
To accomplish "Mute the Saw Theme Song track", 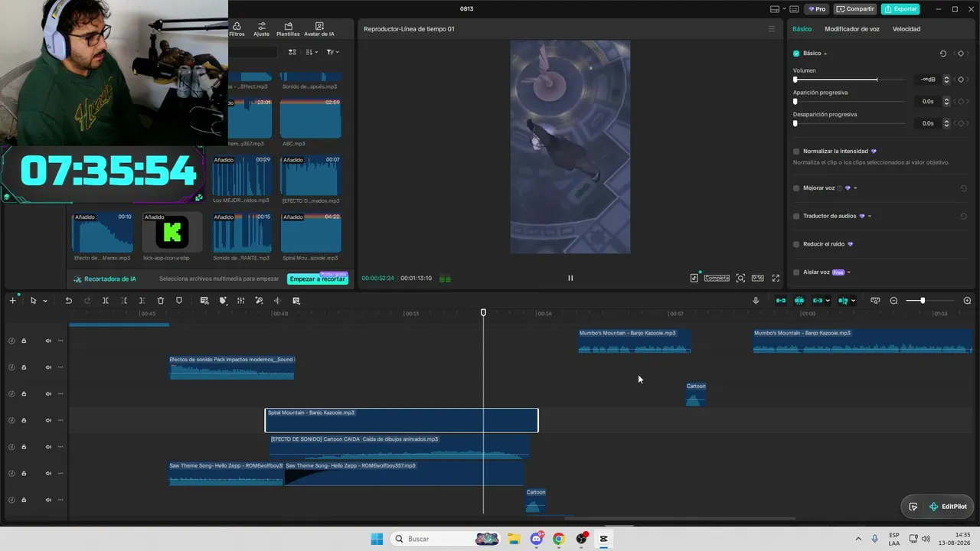I will coord(48,473).
